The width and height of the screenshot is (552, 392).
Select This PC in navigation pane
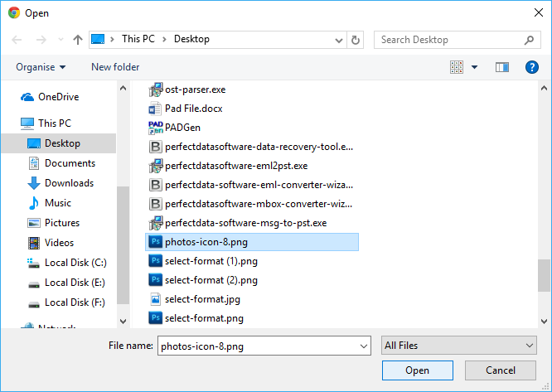coord(55,123)
